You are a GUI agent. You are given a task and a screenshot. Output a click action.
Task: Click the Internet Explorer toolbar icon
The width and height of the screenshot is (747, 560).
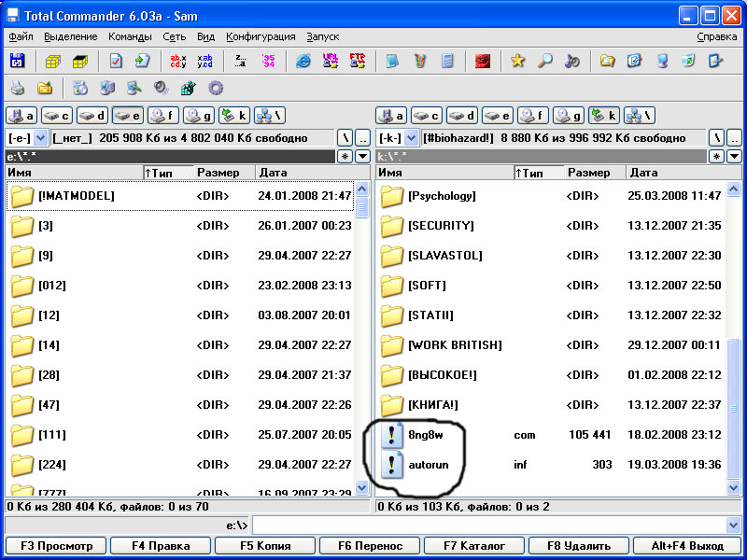(x=303, y=61)
